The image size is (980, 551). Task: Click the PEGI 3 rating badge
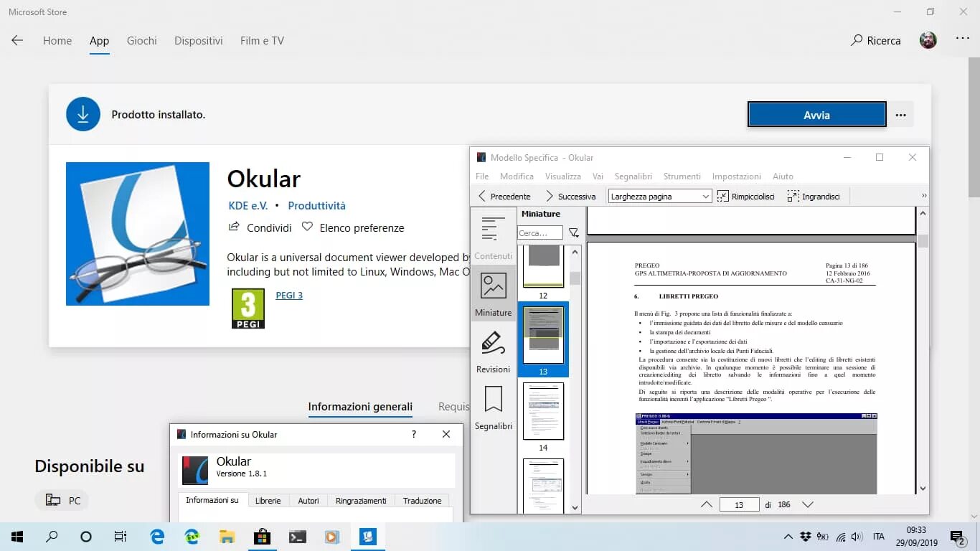[248, 309]
